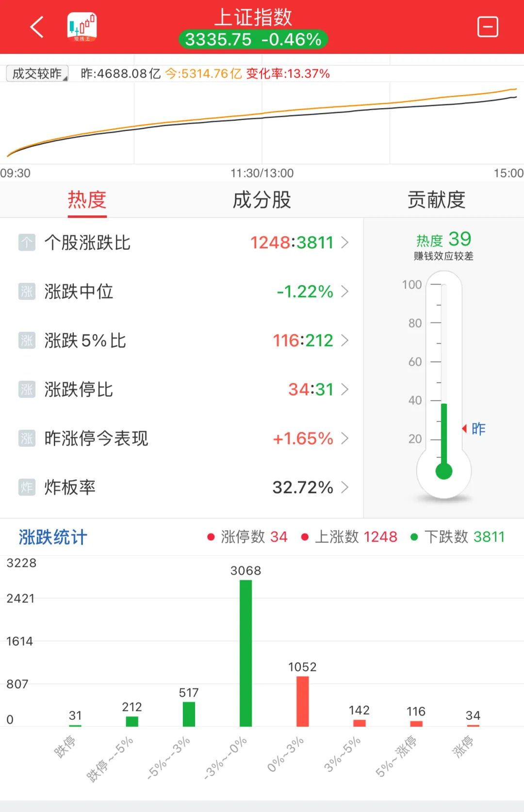Toggle the 上涨数 1248 legend
The image size is (524, 812).
point(349,536)
